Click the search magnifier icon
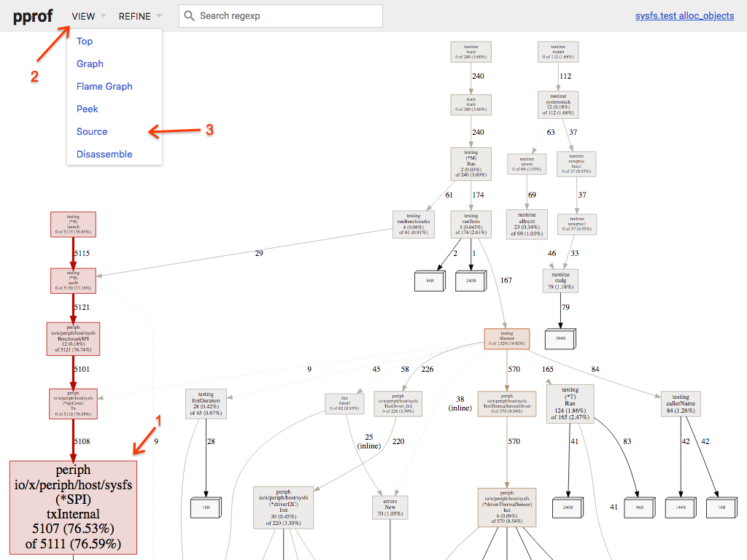This screenshot has height=560, width=747. 189,16
